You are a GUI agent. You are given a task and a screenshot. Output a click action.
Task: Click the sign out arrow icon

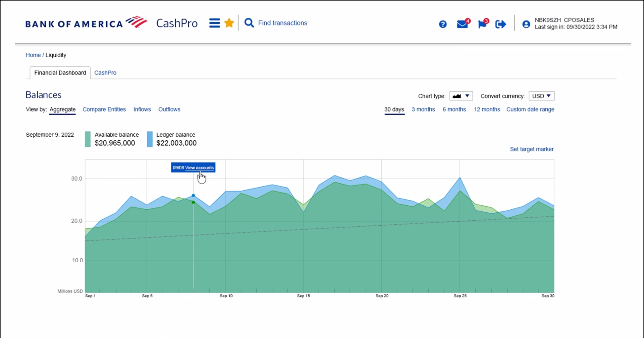(500, 24)
